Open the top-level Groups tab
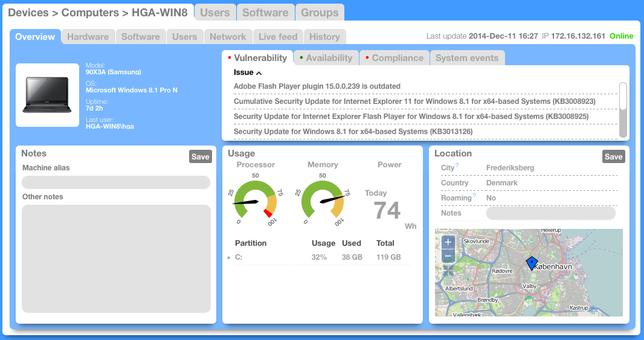Screen dimensions: 644x340 coord(320,13)
